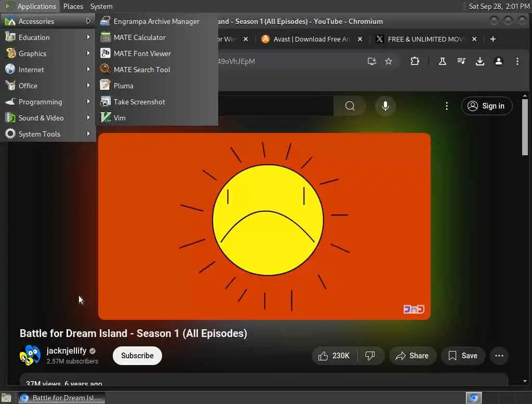Save the video to playlist
This screenshot has width=532, height=404.
coord(463,356)
